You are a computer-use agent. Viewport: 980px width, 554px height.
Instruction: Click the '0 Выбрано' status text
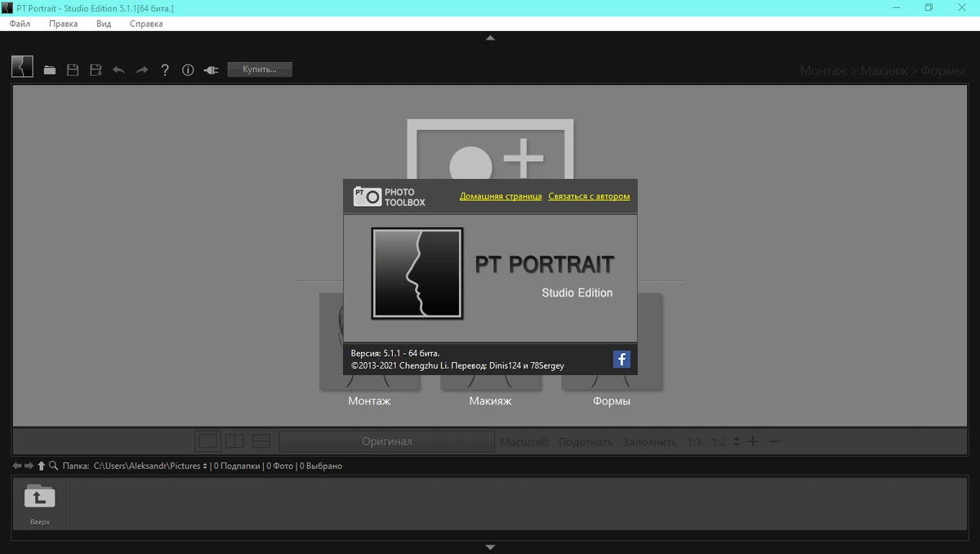(x=320, y=466)
